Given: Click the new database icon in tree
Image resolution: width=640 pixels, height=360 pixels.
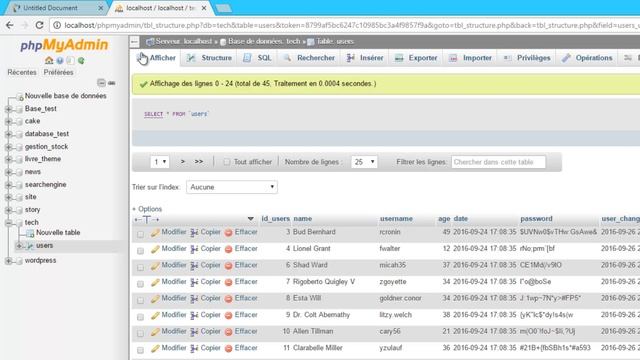Looking at the screenshot, I should 19,97.
